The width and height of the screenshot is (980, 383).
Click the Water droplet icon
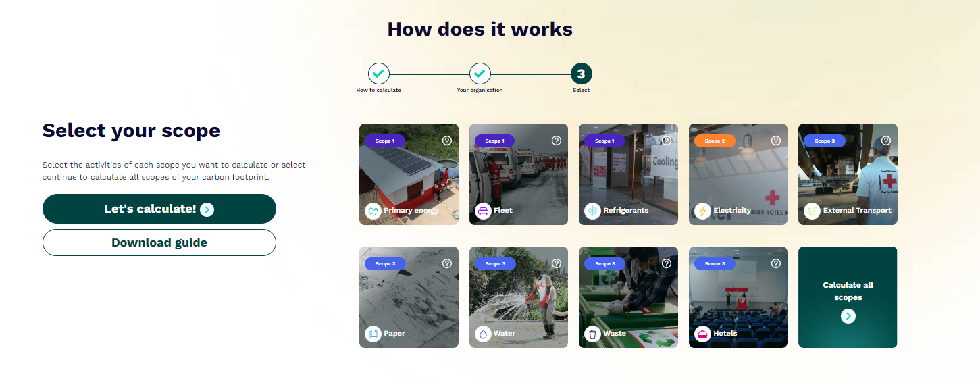point(483,334)
